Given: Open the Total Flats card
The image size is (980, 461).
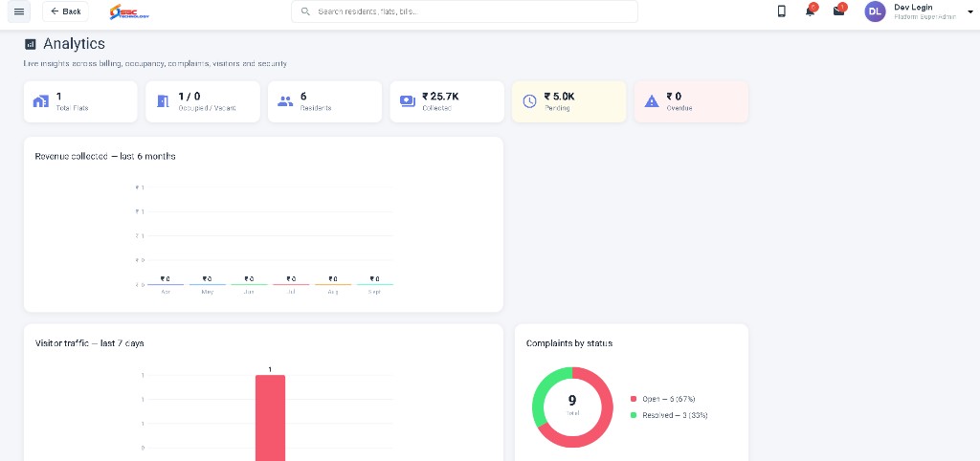Looking at the screenshot, I should click(x=80, y=101).
